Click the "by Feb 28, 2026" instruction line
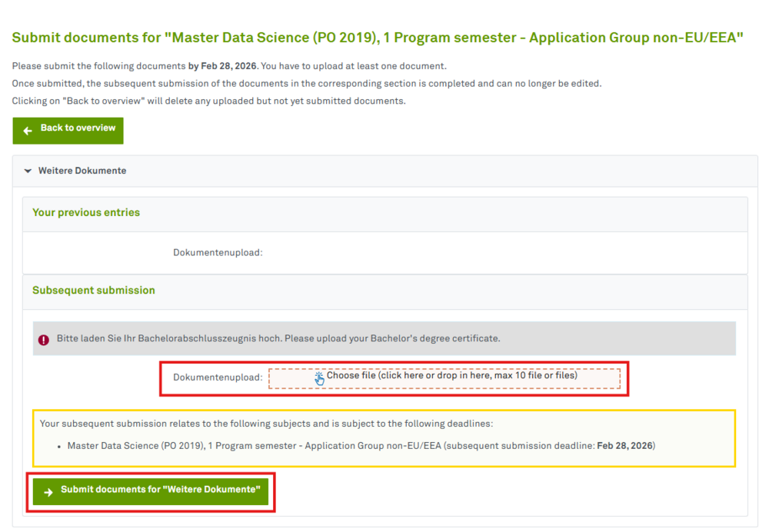This screenshot has width=769, height=532. coord(228,66)
